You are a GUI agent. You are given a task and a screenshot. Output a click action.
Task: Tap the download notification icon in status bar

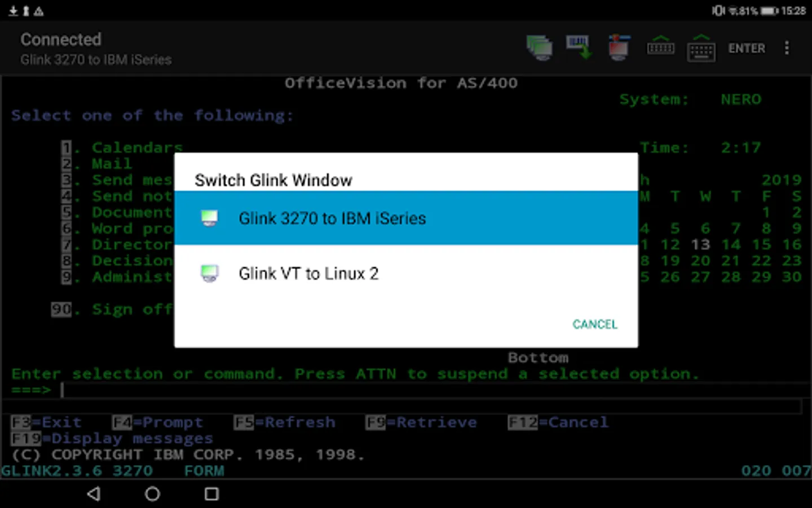pyautogui.click(x=12, y=11)
